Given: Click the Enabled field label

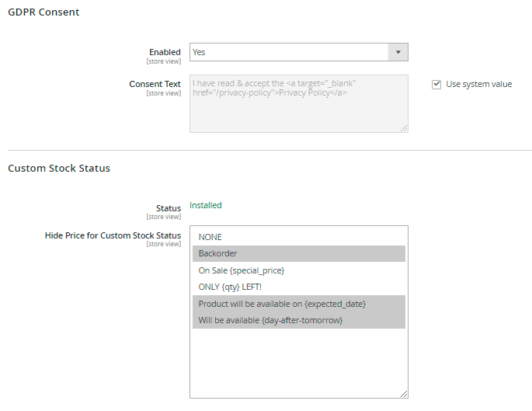Looking at the screenshot, I should pos(165,52).
